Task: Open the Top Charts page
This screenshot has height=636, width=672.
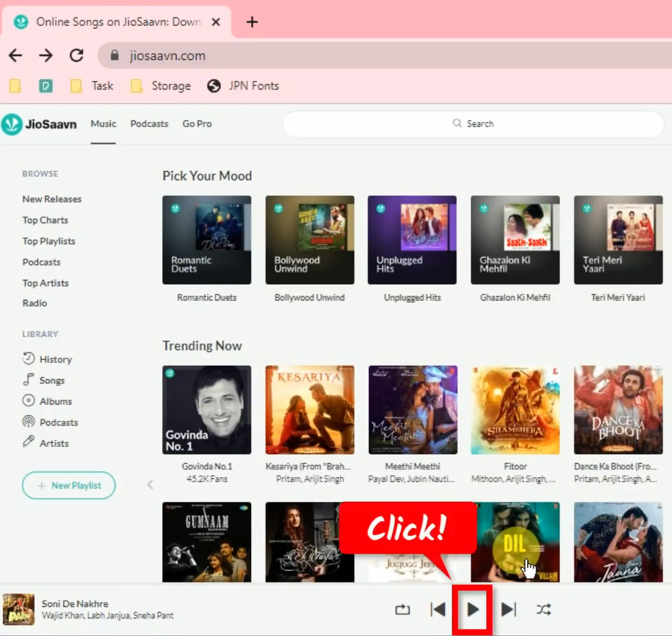Action: [45, 219]
